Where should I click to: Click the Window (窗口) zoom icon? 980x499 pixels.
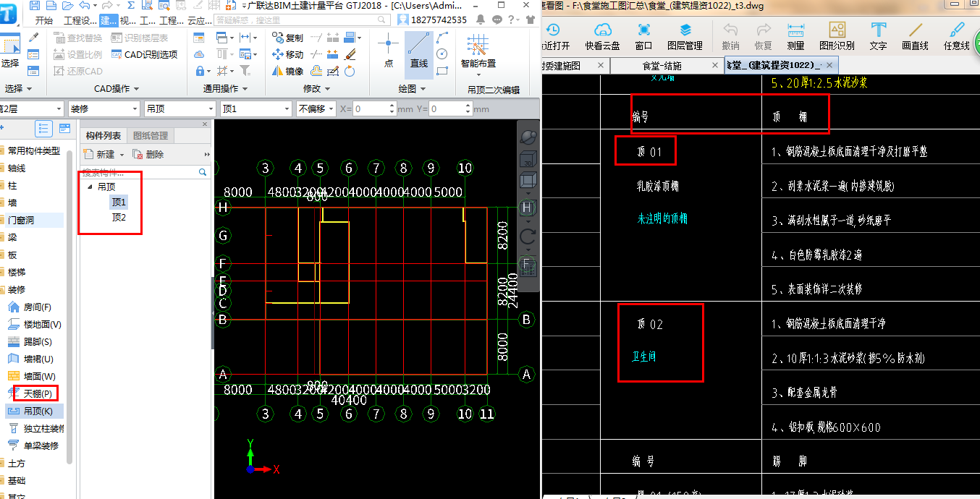coord(643,36)
